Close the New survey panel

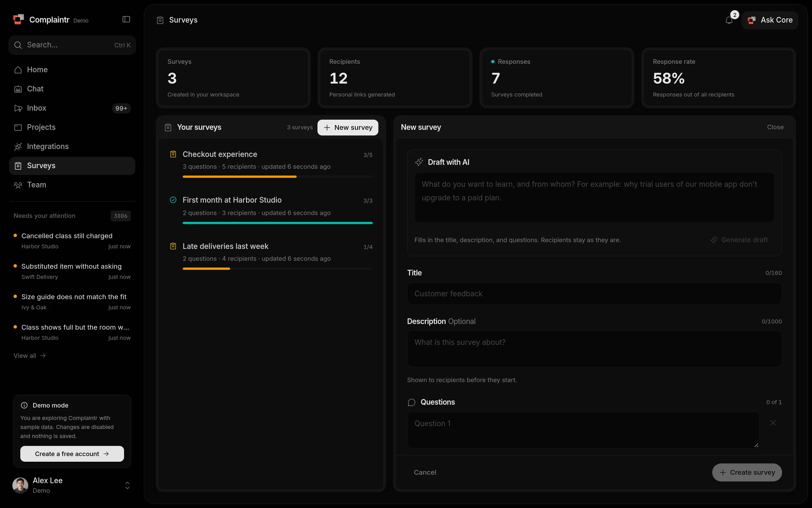click(775, 127)
